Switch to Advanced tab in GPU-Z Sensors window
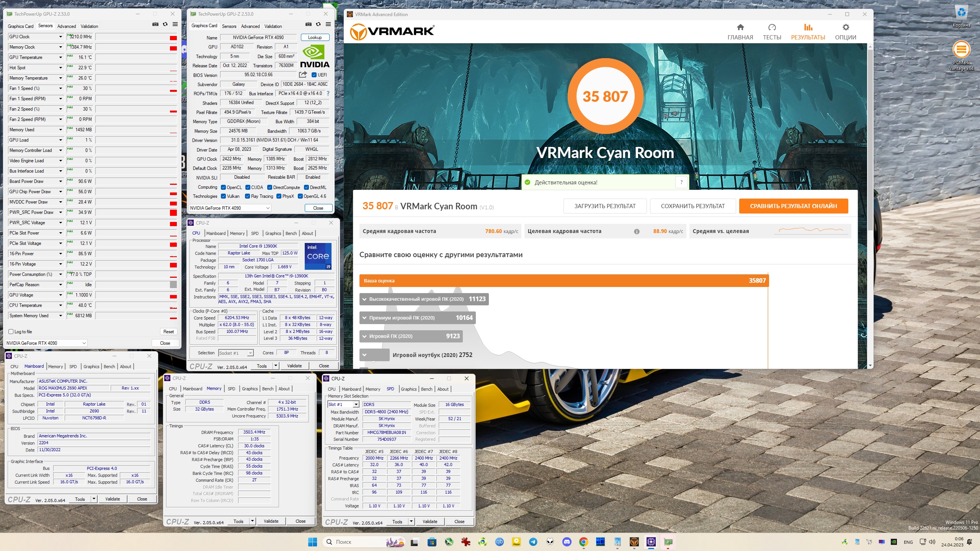This screenshot has height=551, width=980. [x=67, y=26]
